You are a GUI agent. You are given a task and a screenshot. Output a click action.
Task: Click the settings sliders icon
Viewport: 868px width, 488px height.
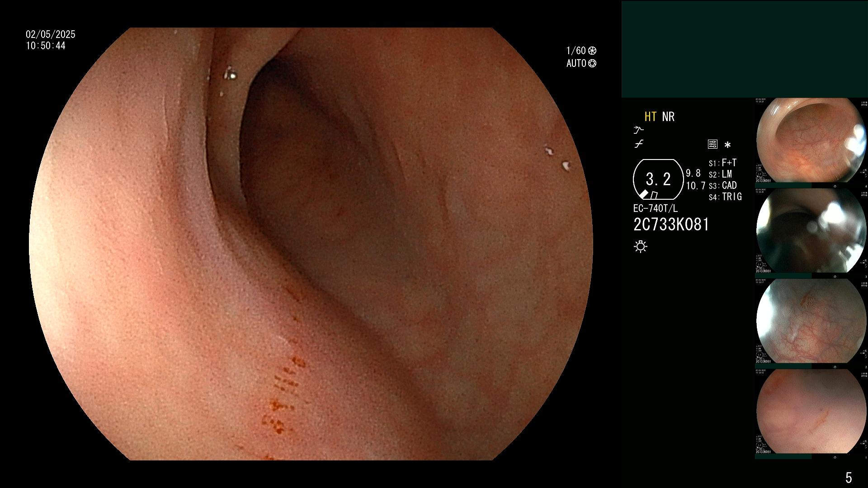(712, 145)
